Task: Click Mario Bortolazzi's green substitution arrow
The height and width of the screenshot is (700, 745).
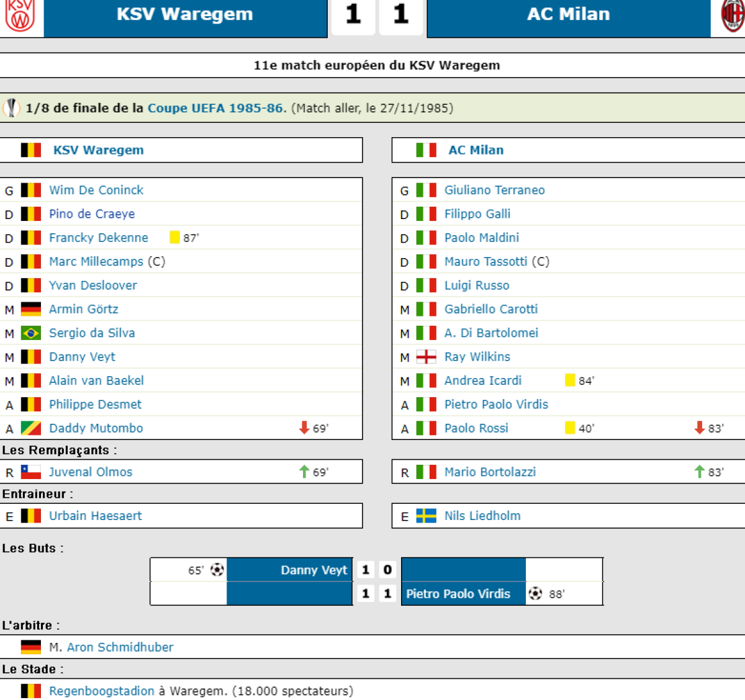Action: tap(700, 472)
